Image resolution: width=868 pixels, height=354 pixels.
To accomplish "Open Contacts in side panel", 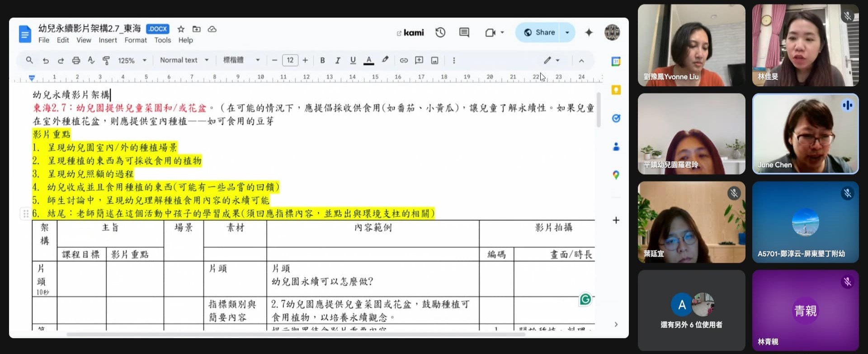I will coord(616,147).
